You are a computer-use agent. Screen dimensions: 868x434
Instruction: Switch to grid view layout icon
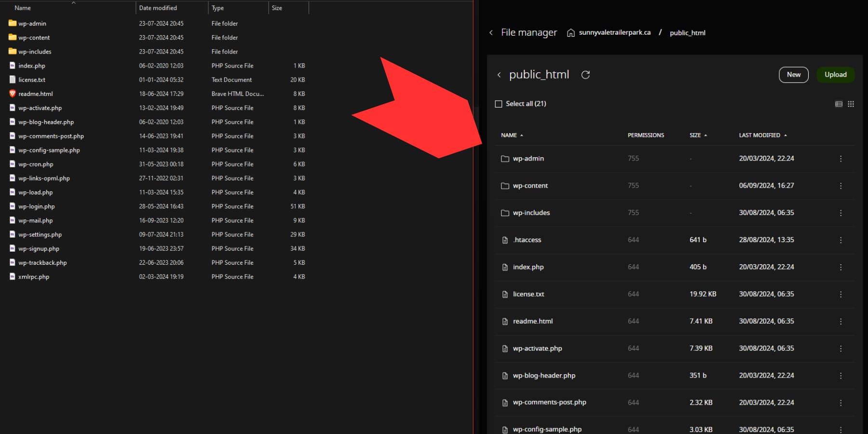pyautogui.click(x=851, y=104)
